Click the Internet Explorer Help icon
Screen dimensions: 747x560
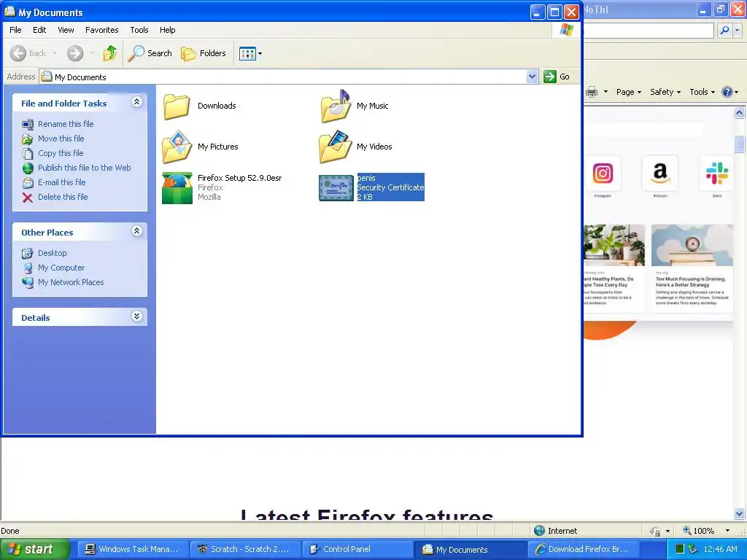point(727,92)
